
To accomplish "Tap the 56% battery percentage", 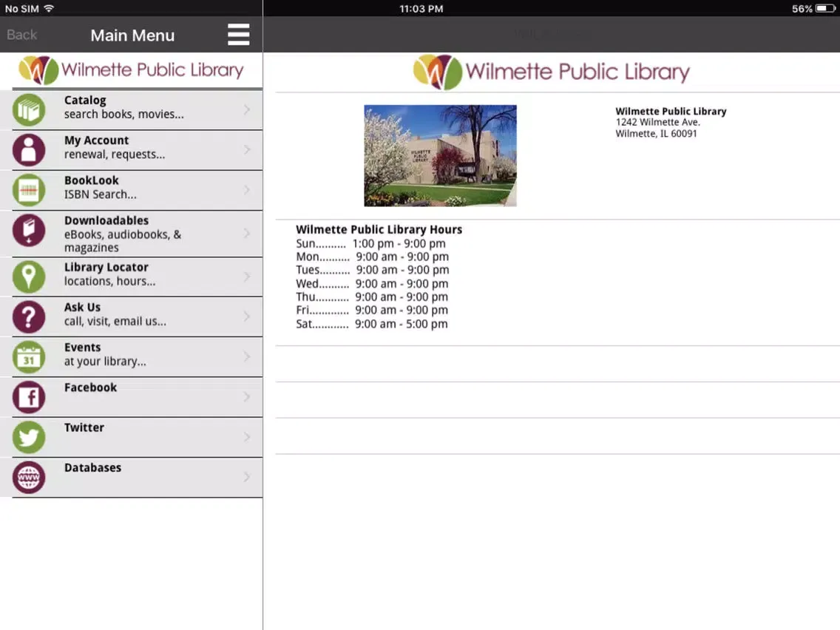I will coord(802,9).
